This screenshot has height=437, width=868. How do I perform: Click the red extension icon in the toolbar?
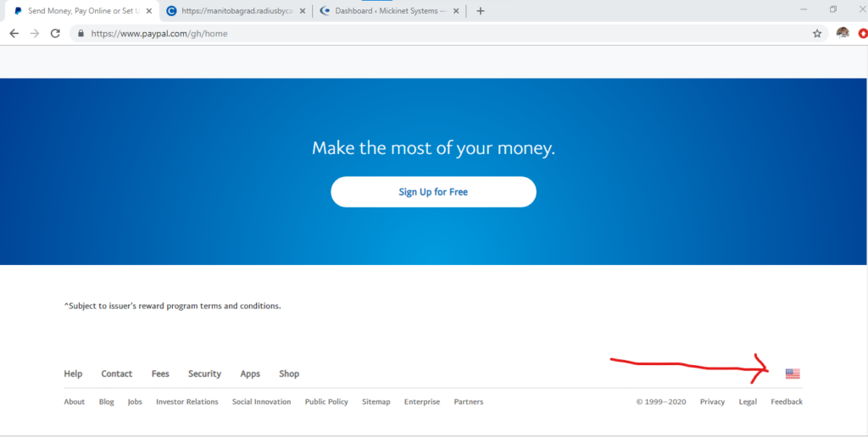point(863,34)
